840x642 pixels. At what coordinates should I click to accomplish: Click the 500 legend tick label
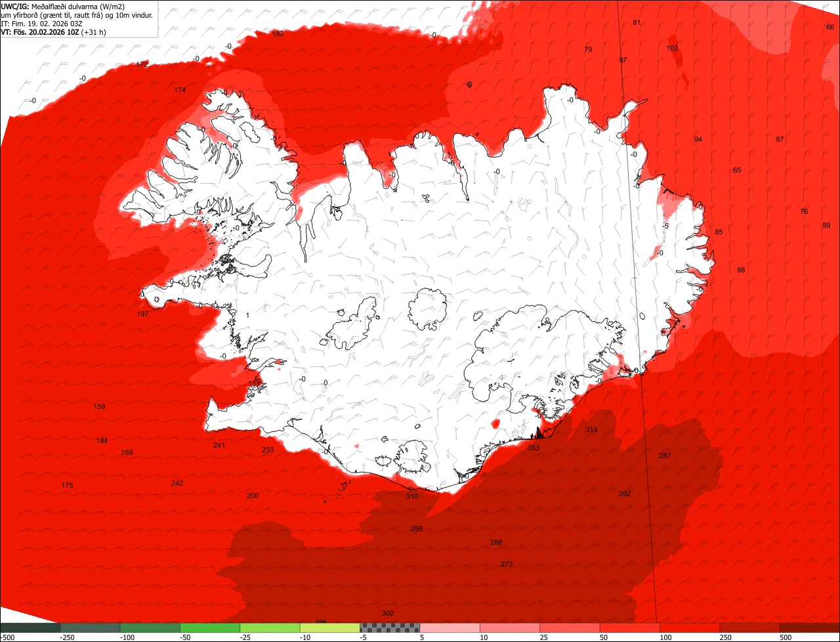click(x=787, y=637)
